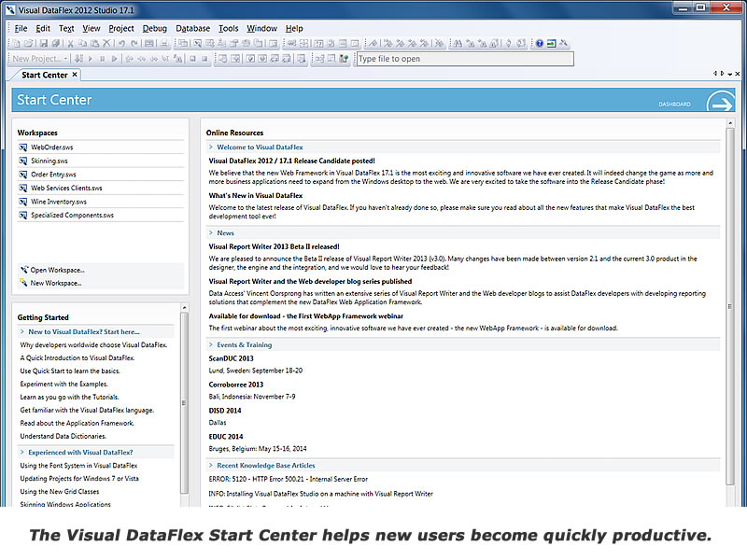Image resolution: width=747 pixels, height=560 pixels.
Task: Click the blue Help question mark icon
Action: (540, 43)
